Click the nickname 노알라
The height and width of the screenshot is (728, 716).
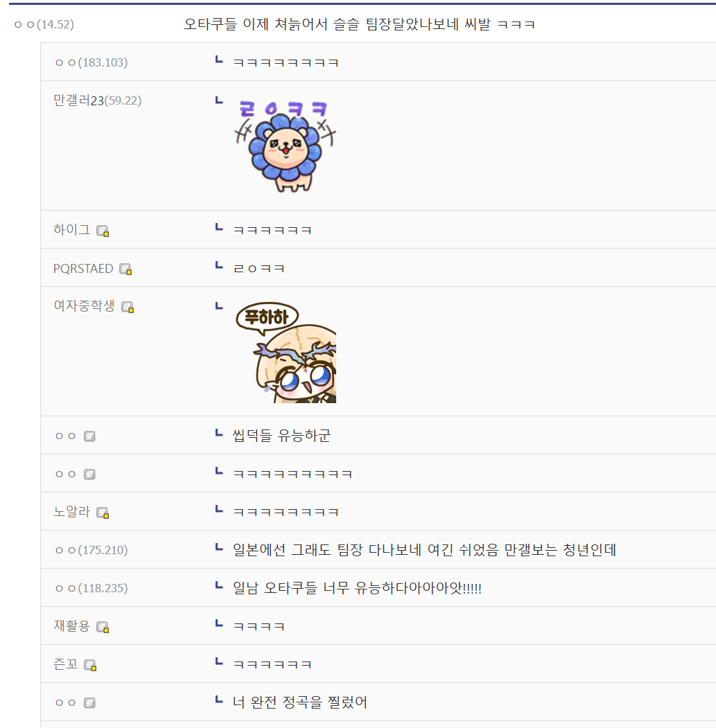71,511
